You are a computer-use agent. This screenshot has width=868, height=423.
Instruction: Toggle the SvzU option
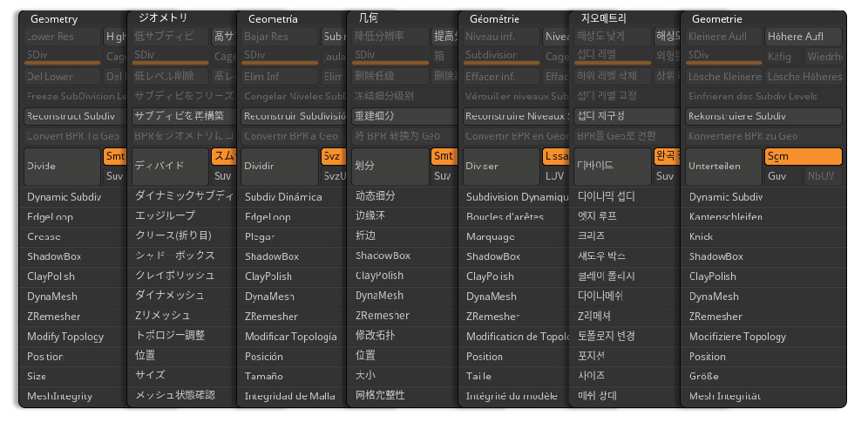tap(334, 176)
